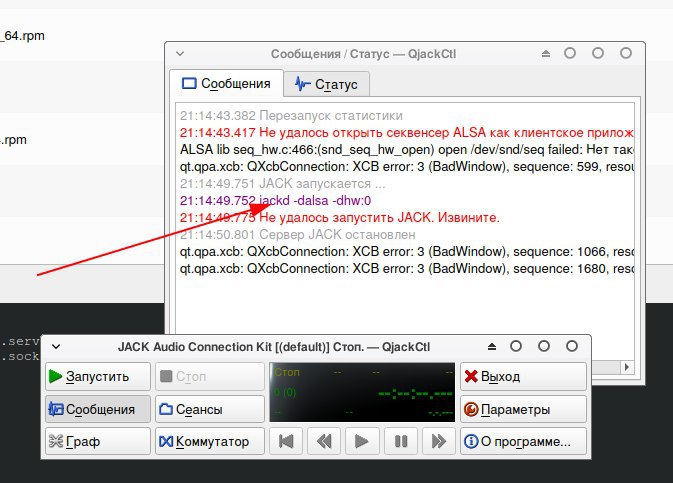Screen dimensions: 673x483
Task: Click XCB error line with sequence 599
Action: tap(406, 167)
